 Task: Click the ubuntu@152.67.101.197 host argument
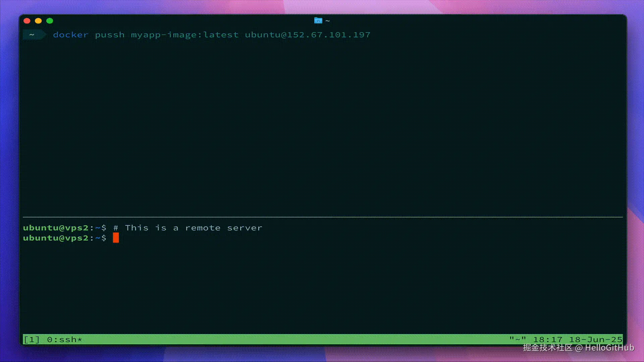pyautogui.click(x=308, y=35)
